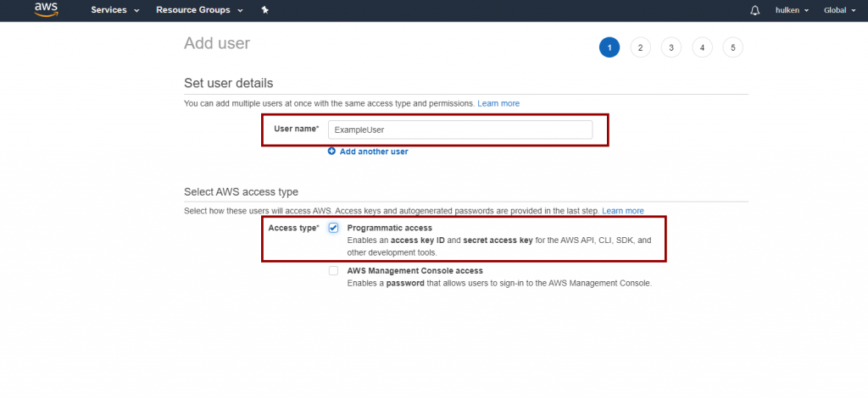Uncheck the Programmatic access checkbox
868x398 pixels.
tap(333, 228)
